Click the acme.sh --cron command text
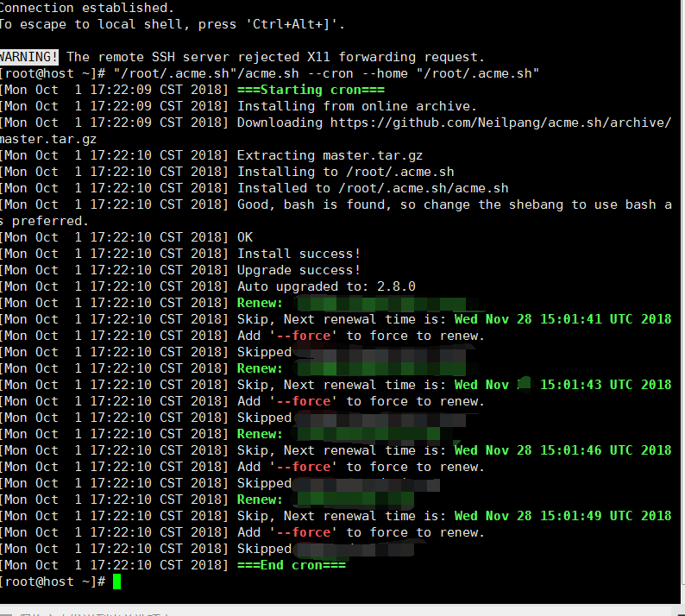The width and height of the screenshot is (685, 616). click(326, 73)
